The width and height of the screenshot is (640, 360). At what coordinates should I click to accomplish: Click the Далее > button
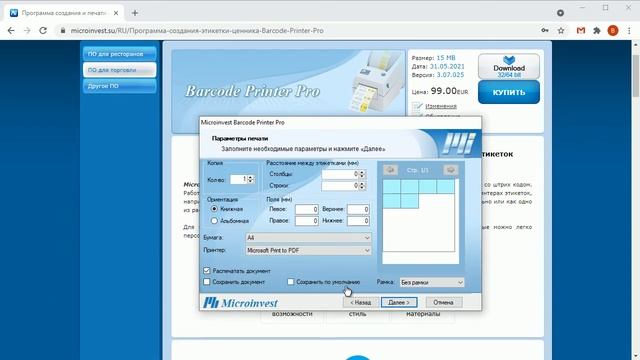(399, 302)
